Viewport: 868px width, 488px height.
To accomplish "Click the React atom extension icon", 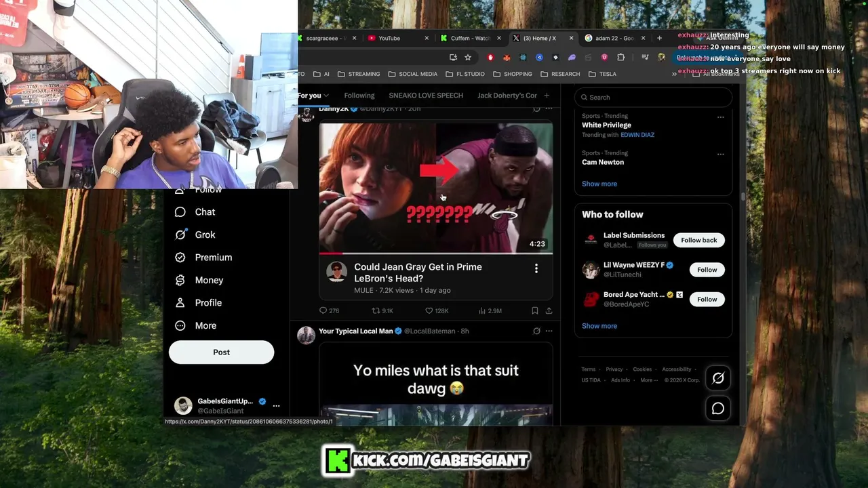I will 524,58.
